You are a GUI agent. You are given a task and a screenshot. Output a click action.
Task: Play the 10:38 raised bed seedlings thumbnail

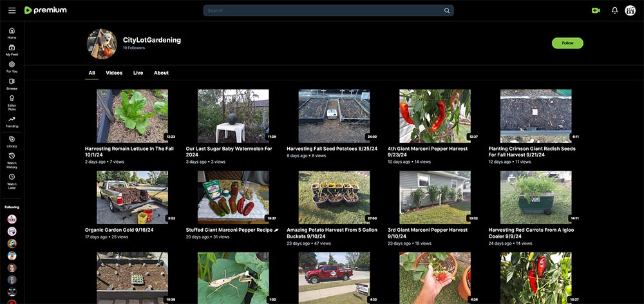pyautogui.click(x=132, y=278)
